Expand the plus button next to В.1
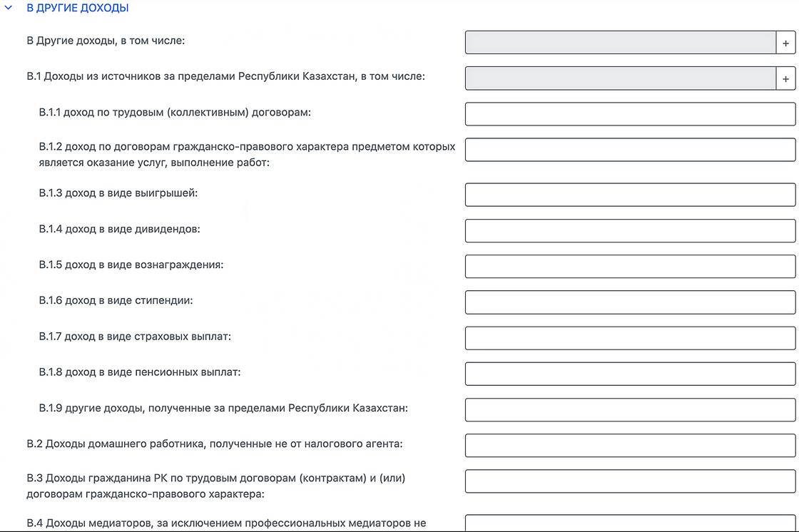This screenshot has width=799, height=532. coord(787,78)
